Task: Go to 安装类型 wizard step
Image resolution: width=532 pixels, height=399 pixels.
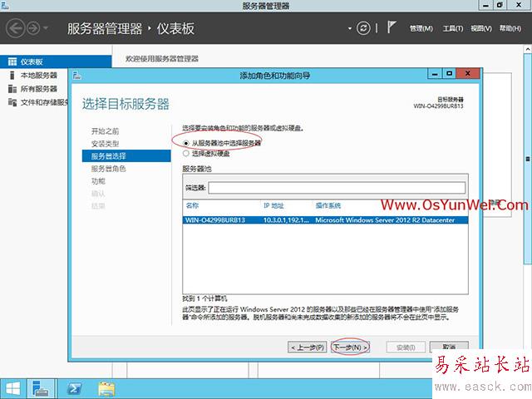Action: click(x=106, y=144)
